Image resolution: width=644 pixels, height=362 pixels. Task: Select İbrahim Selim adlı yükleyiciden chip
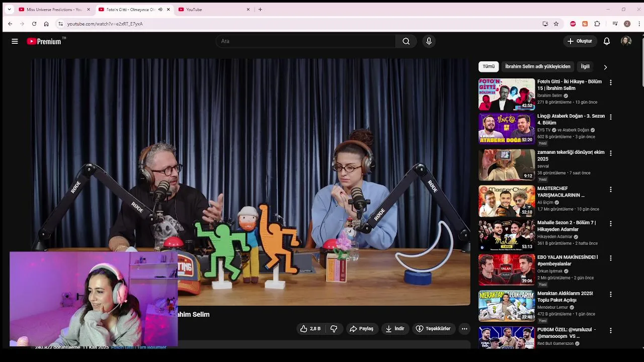[538, 66]
